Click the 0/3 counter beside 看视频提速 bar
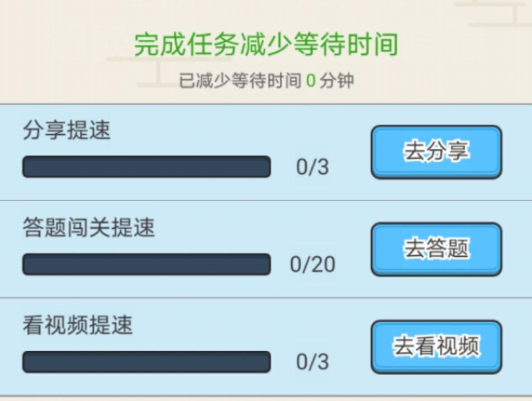 pos(313,362)
